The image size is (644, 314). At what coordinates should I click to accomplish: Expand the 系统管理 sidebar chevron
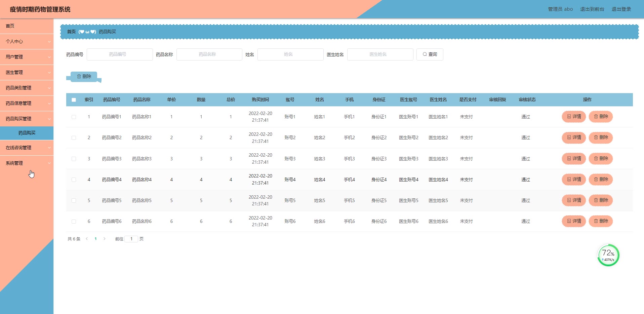pos(49,163)
